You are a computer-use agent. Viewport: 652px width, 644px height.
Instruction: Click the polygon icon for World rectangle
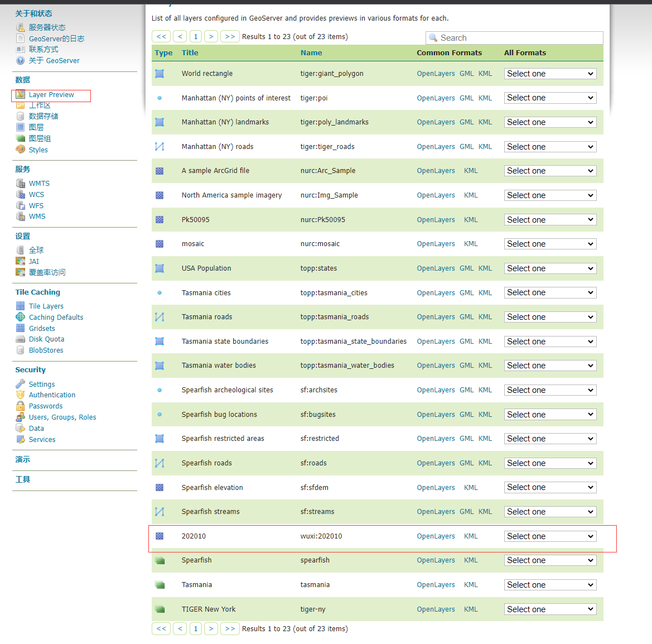(x=160, y=74)
